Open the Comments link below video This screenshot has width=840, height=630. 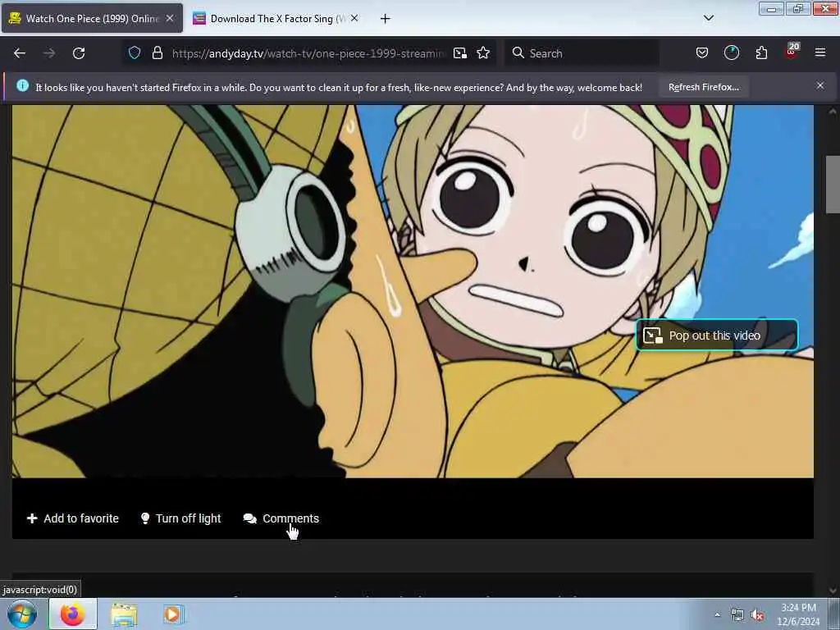pyautogui.click(x=281, y=518)
